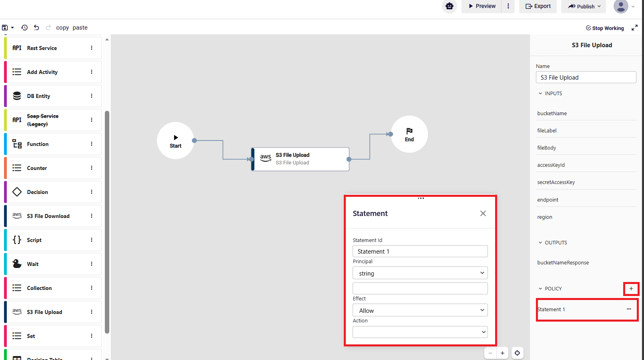
Task: Click the Principal value input field
Action: [420, 288]
